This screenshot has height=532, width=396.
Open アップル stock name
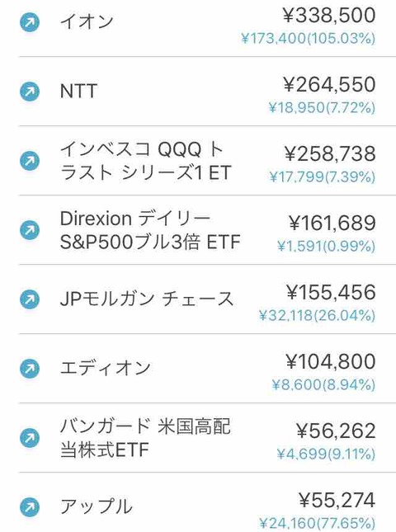(97, 506)
